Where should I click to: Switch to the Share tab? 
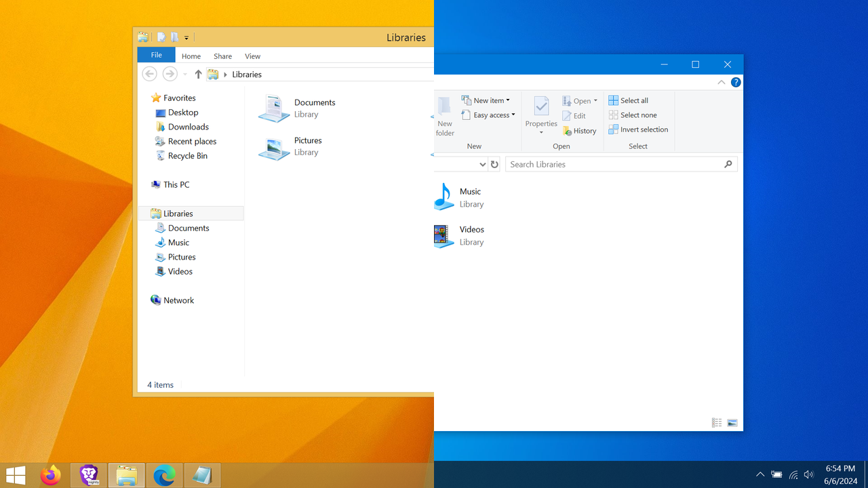tap(222, 56)
